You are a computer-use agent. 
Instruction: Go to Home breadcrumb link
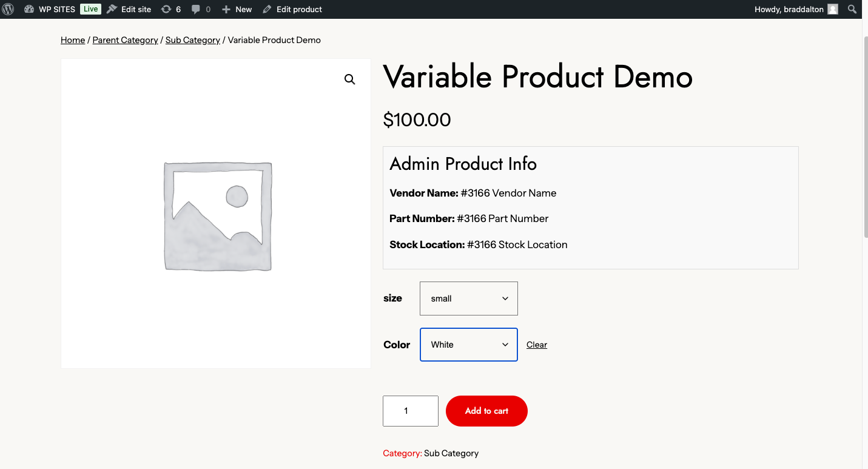(73, 40)
